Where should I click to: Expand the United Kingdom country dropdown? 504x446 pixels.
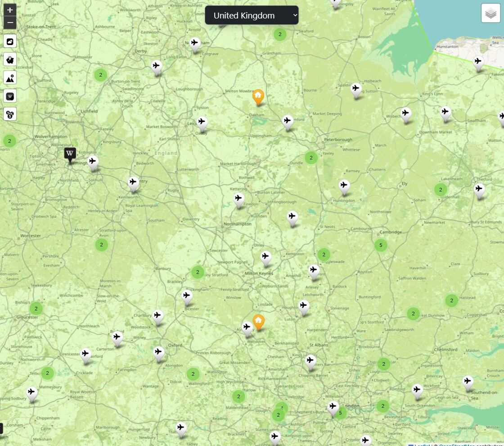(x=252, y=15)
